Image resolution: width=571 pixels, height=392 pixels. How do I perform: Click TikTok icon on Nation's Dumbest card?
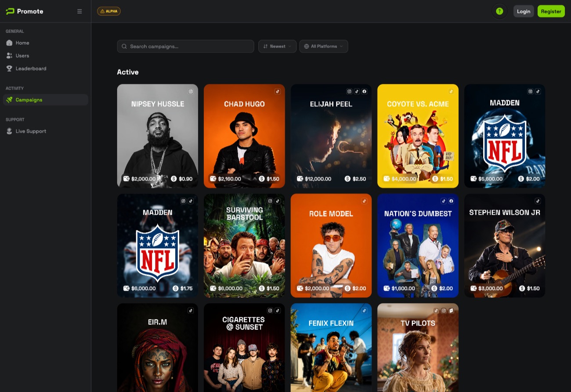pos(444,201)
